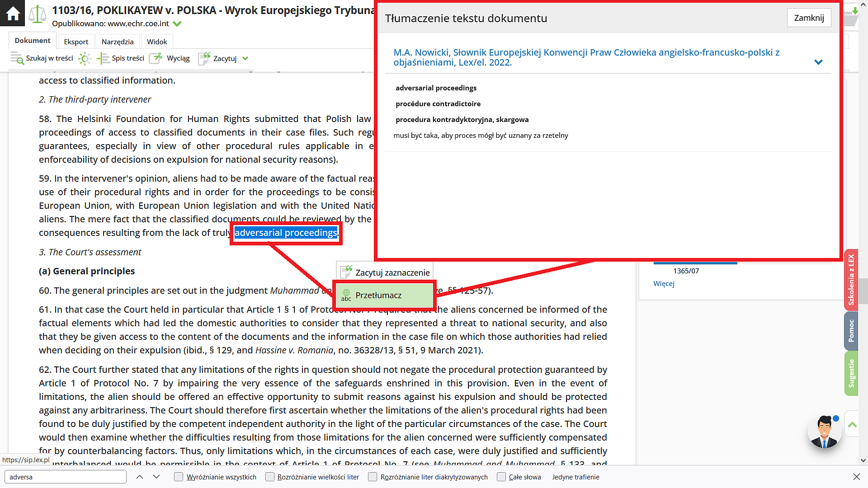Click the Eksport menu icon
This screenshot has width=868, height=488.
tap(75, 41)
